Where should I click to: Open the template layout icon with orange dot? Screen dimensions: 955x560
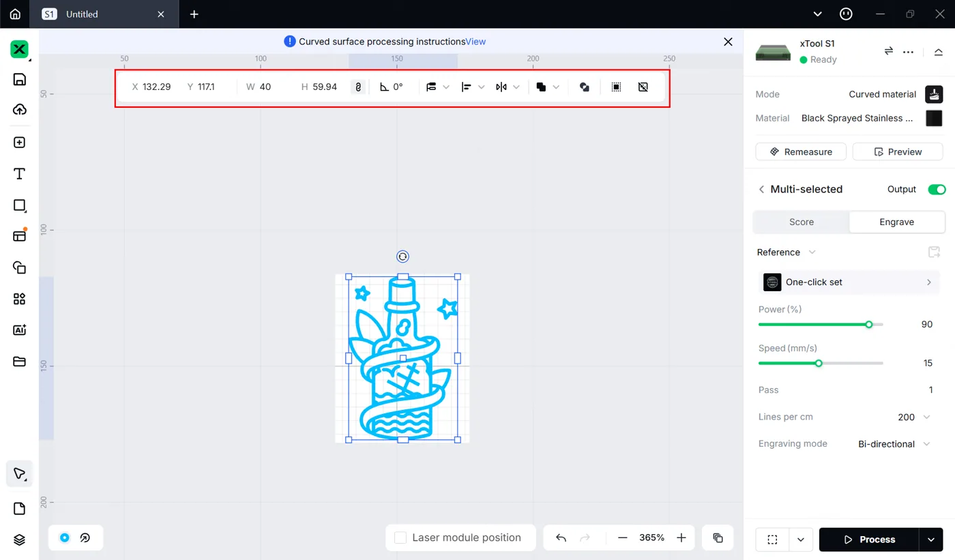pyautogui.click(x=19, y=235)
